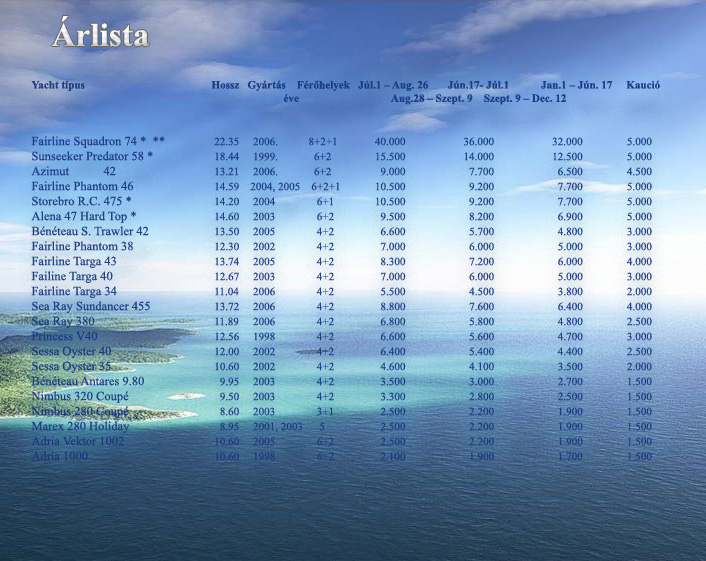Click the Sunseeker Predator 58 entry

(x=92, y=157)
